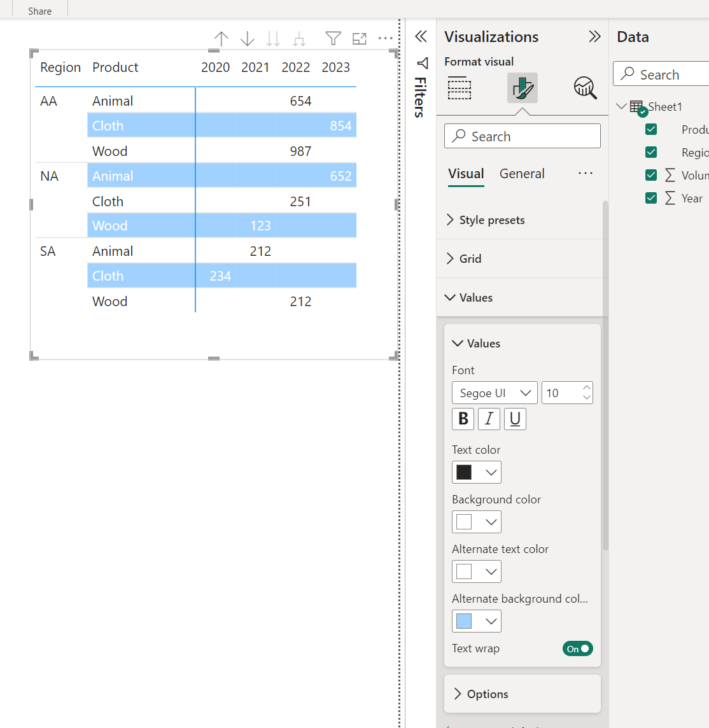709x728 pixels.
Task: Click the Product column header
Action: pyautogui.click(x=115, y=68)
